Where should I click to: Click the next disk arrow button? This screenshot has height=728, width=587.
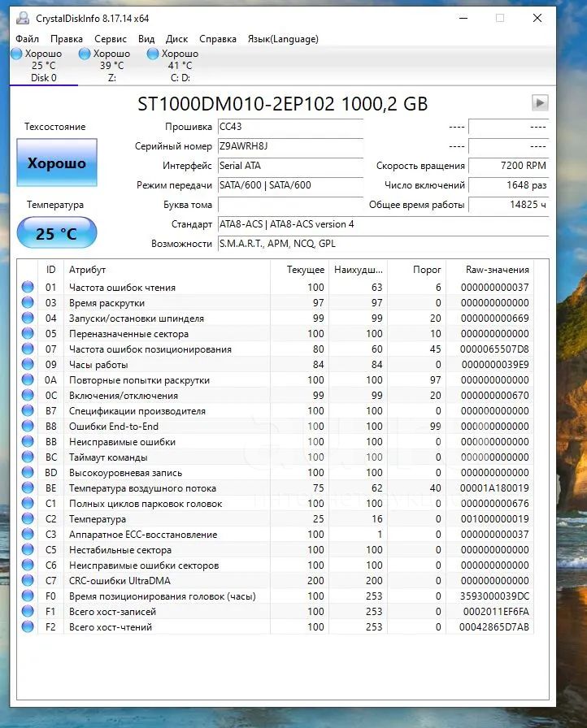click(540, 102)
